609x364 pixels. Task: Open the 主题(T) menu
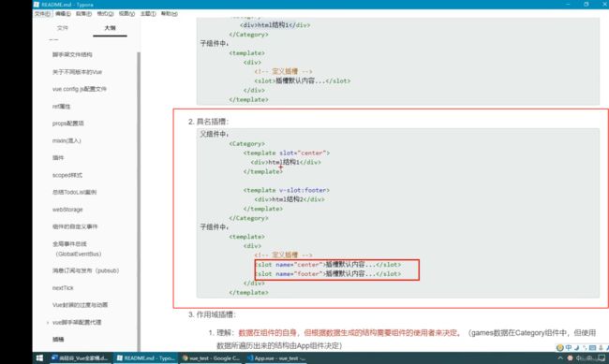(x=148, y=14)
